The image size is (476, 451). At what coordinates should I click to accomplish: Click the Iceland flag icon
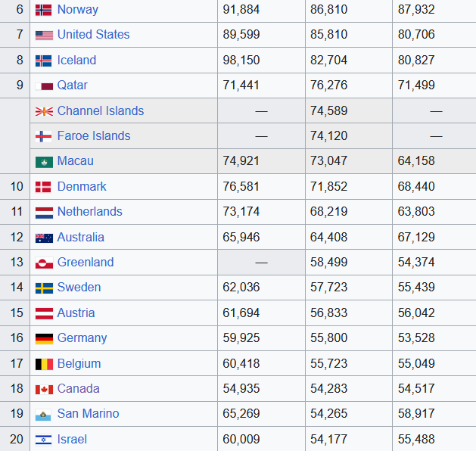(44, 61)
